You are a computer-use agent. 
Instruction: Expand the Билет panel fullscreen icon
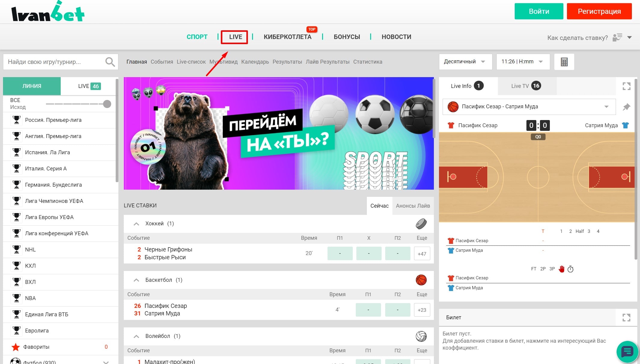[626, 317]
